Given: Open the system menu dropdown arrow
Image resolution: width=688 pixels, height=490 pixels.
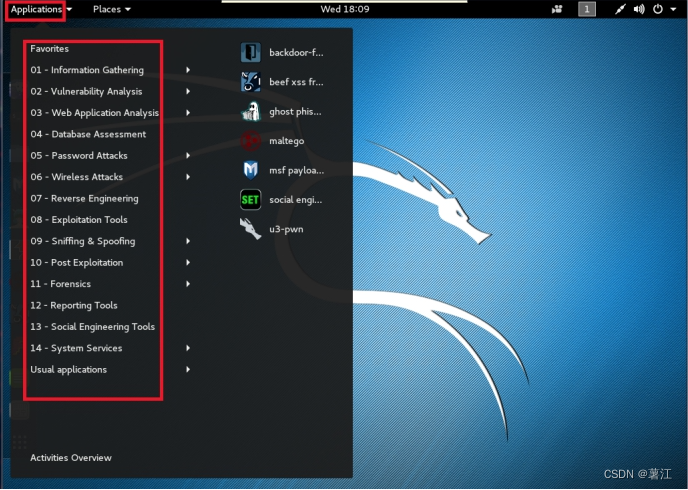Looking at the screenshot, I should [x=673, y=9].
